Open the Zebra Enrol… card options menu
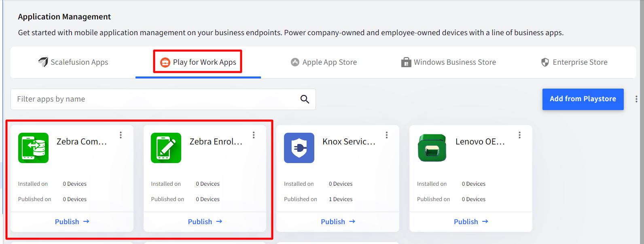 254,135
